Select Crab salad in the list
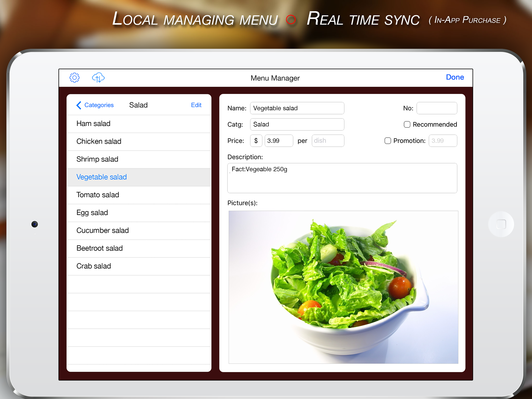The image size is (532, 399). 93,266
